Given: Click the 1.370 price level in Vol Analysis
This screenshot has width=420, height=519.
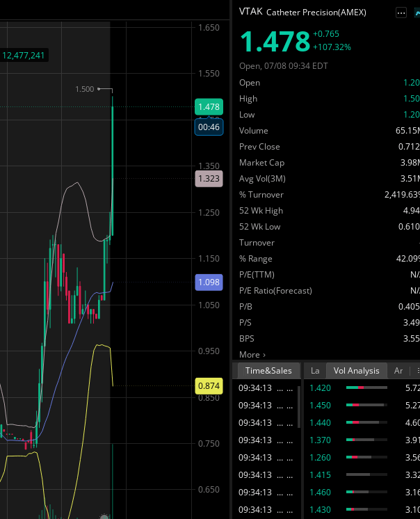Looking at the screenshot, I should pos(320,440).
